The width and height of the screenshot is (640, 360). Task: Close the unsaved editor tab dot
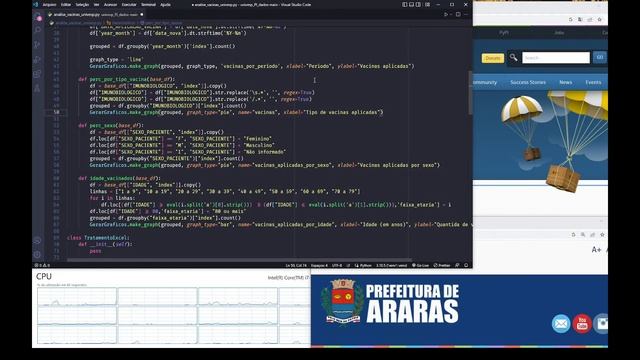pos(142,14)
